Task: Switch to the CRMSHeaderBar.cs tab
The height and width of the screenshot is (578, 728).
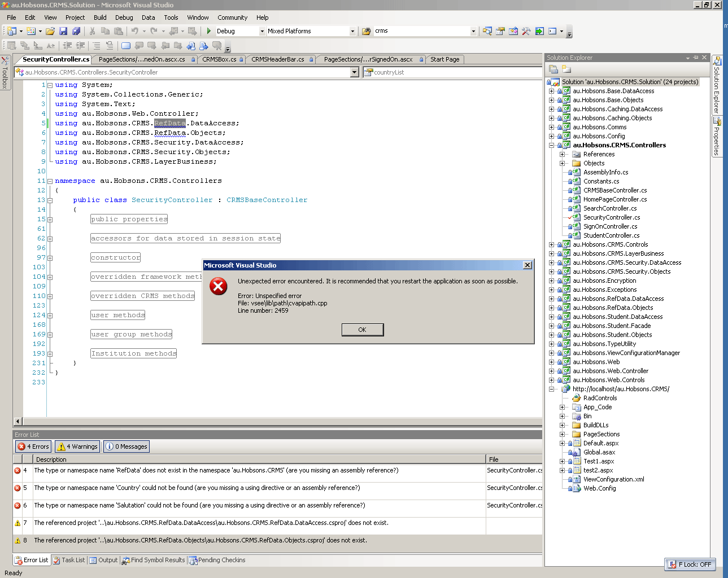Action: pyautogui.click(x=282, y=59)
